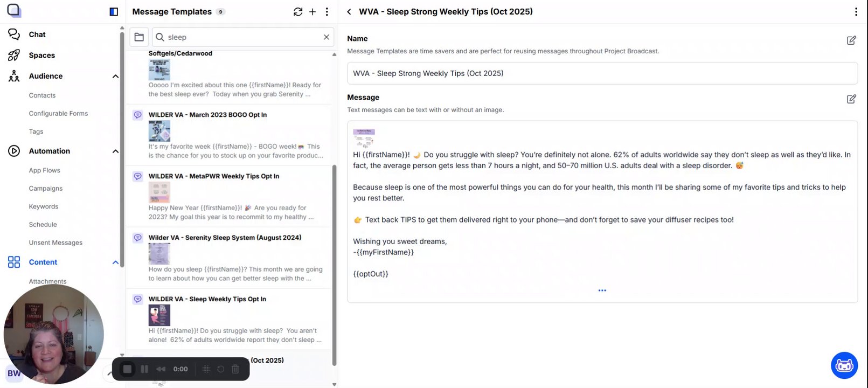
Task: Open the message attachment thumbnail in detail pane
Action: (364, 137)
